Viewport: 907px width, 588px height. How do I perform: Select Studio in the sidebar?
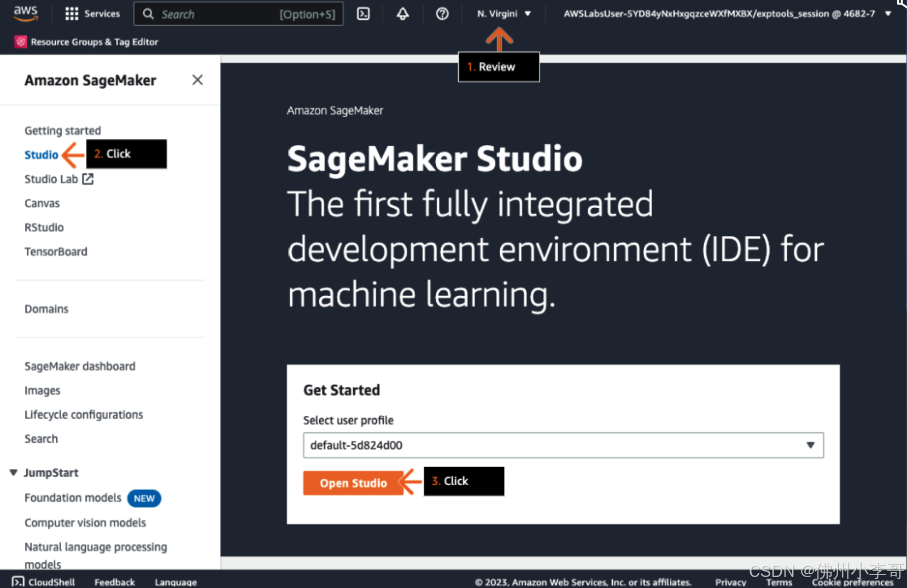point(41,155)
